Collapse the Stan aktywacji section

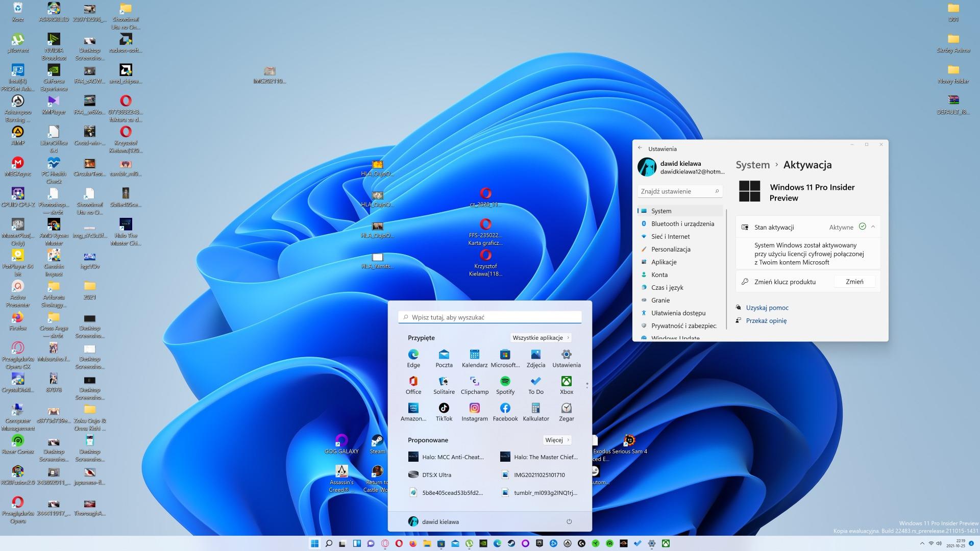[873, 227]
